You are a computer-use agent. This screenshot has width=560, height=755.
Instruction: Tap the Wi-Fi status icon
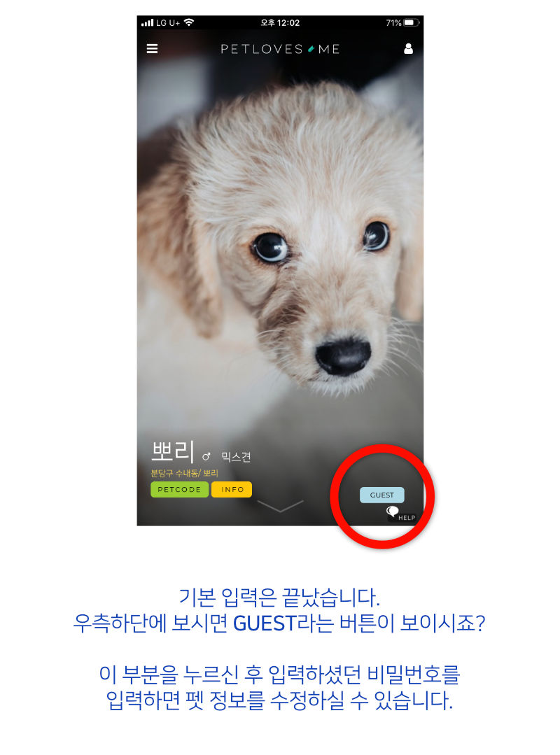coord(189,22)
